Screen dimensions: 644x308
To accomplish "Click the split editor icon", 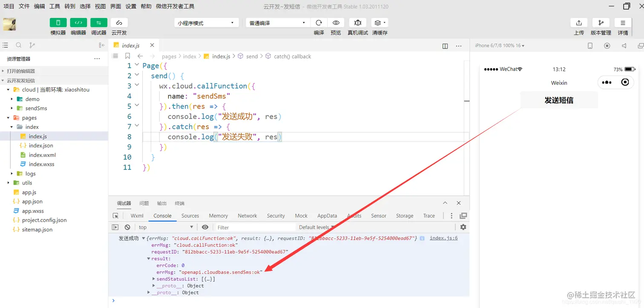I will (445, 46).
